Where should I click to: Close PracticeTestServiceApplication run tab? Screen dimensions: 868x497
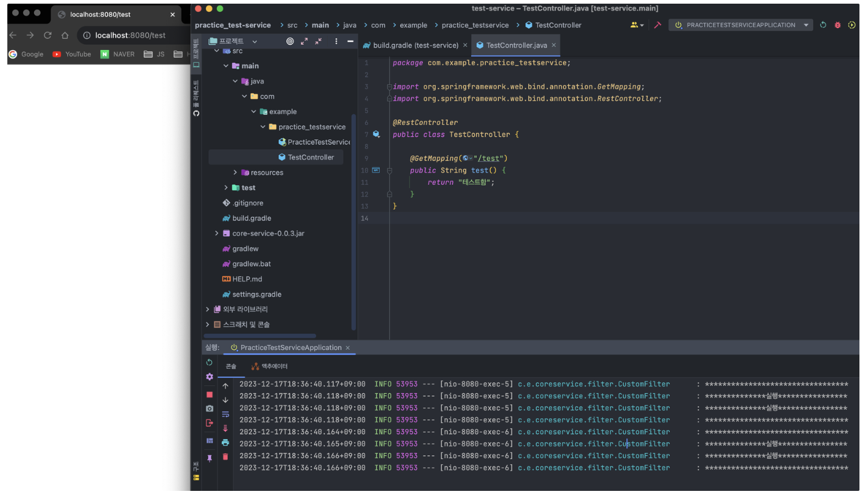(x=348, y=348)
